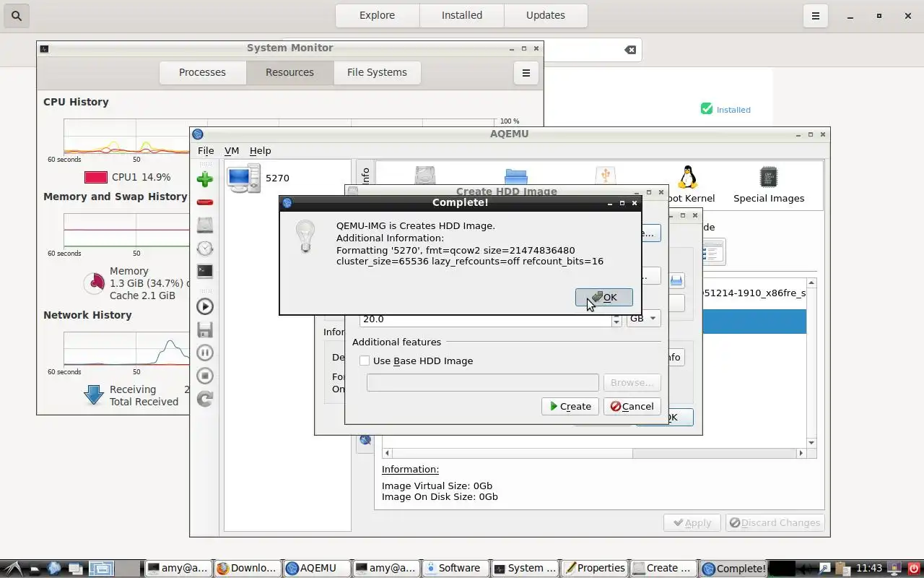Switch to Resources tab in System Monitor
Viewport: 924px width, 578px height.
coord(289,72)
